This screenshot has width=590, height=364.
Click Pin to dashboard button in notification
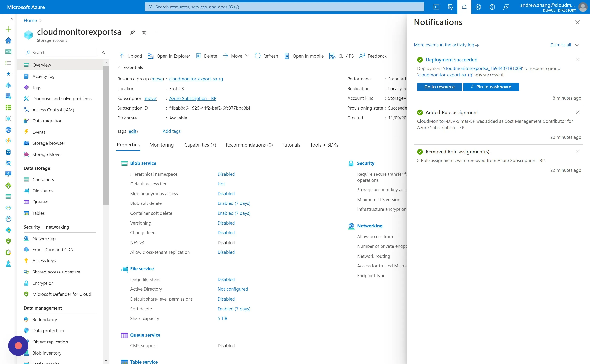491,87
